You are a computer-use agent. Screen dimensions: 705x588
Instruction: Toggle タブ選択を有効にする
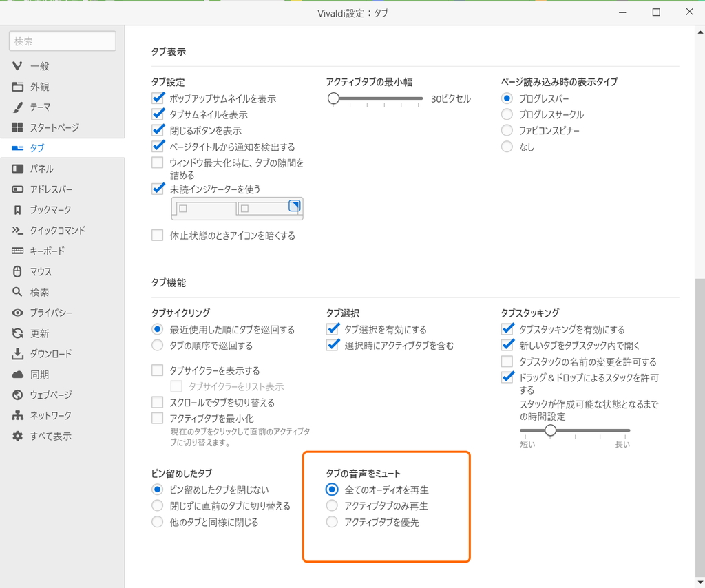pos(333,329)
